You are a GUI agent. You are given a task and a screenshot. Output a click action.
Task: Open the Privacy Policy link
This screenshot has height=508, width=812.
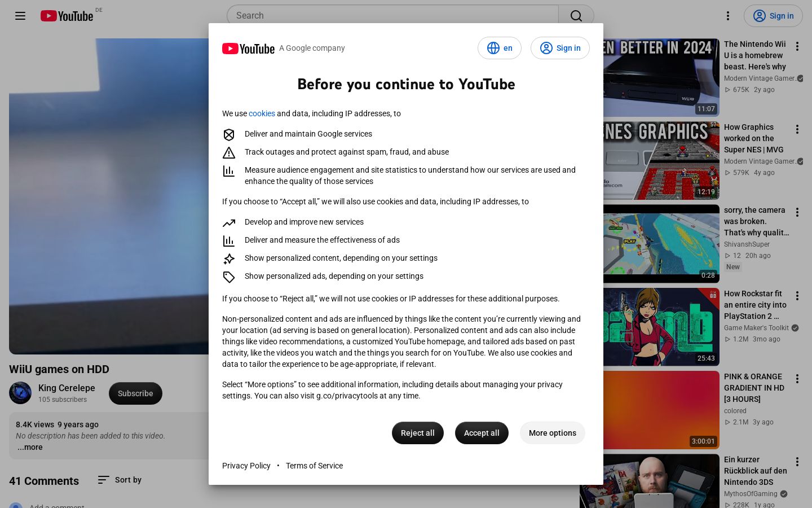[x=246, y=466]
